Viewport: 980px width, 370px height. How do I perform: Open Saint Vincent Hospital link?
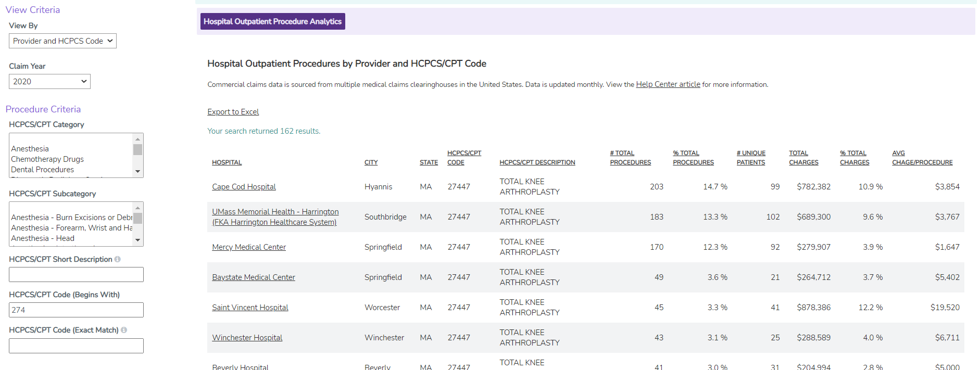(x=250, y=308)
